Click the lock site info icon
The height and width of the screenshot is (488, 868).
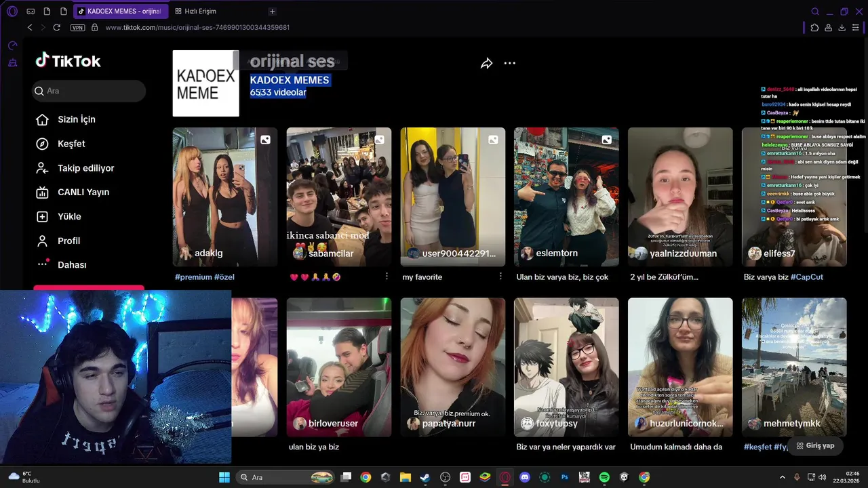(x=95, y=27)
